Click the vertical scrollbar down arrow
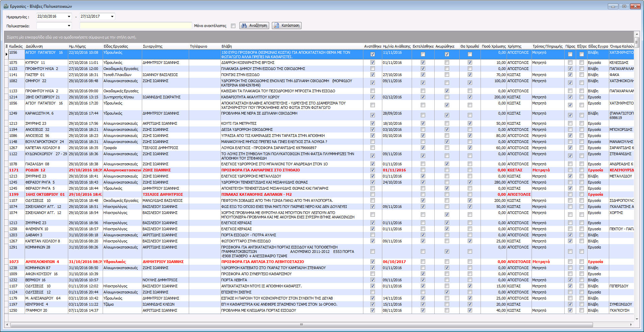 point(637,319)
